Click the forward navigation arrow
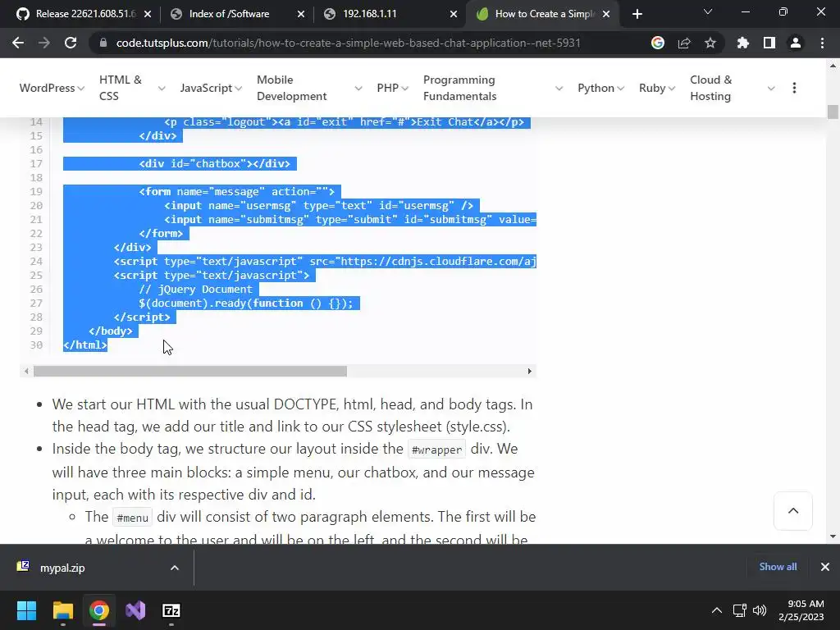The image size is (840, 630). (44, 43)
